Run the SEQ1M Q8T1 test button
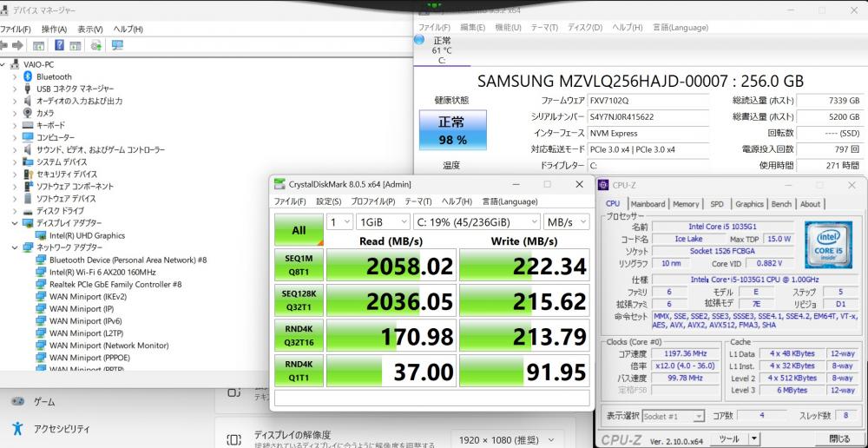This screenshot has height=448, width=868. tap(299, 265)
